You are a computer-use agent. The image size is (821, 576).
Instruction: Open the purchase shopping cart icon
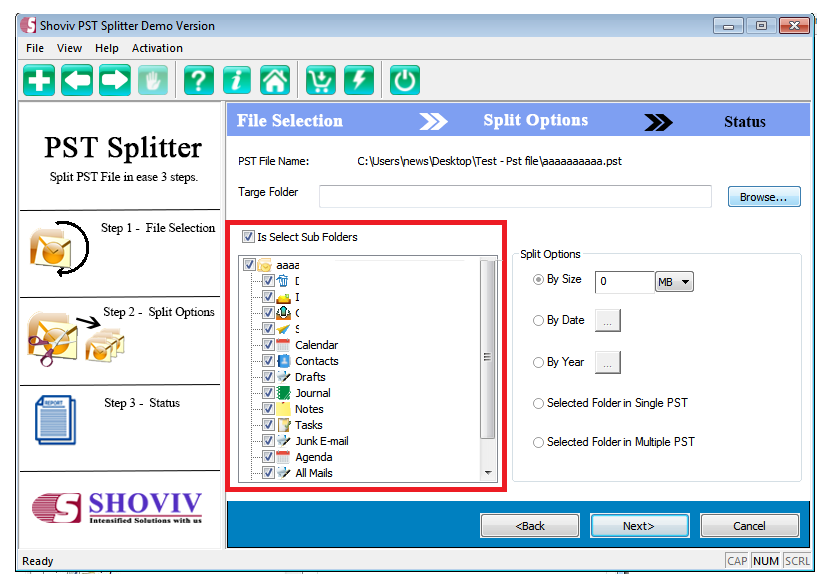click(x=320, y=79)
